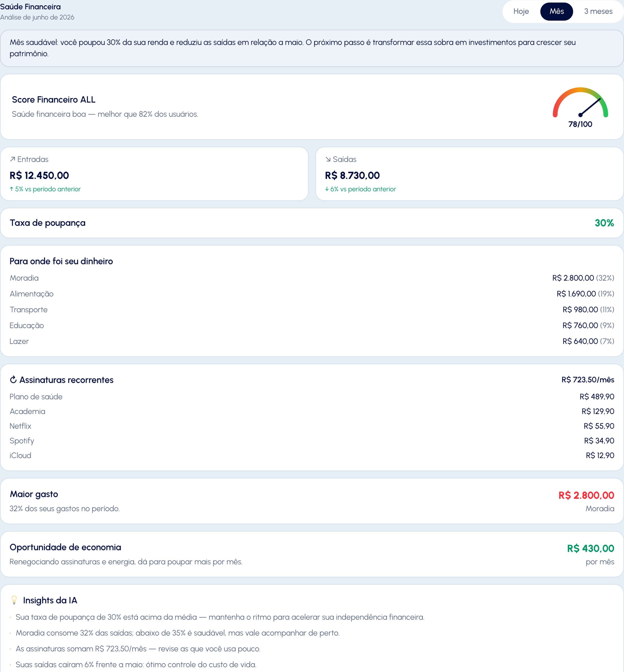
Task: Click the R$ 980,00 (11%) value
Action: [x=588, y=310]
